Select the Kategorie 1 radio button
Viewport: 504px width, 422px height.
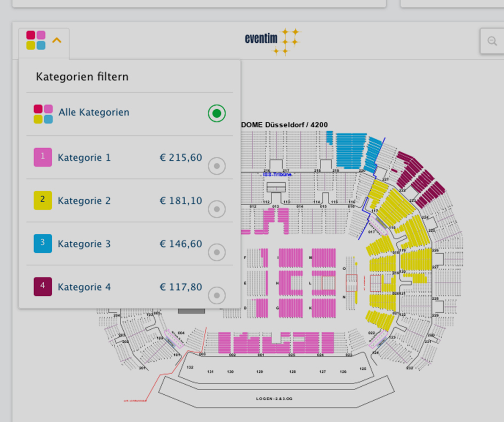pyautogui.click(x=217, y=166)
